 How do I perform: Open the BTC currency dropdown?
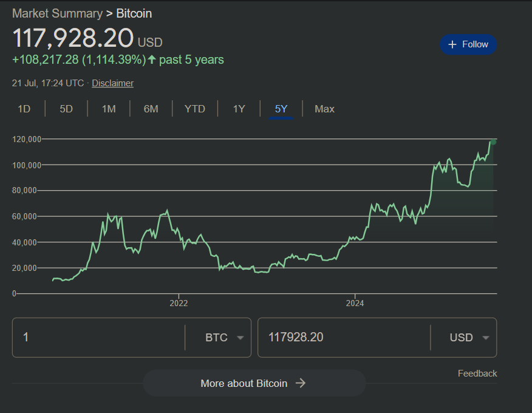click(224, 338)
